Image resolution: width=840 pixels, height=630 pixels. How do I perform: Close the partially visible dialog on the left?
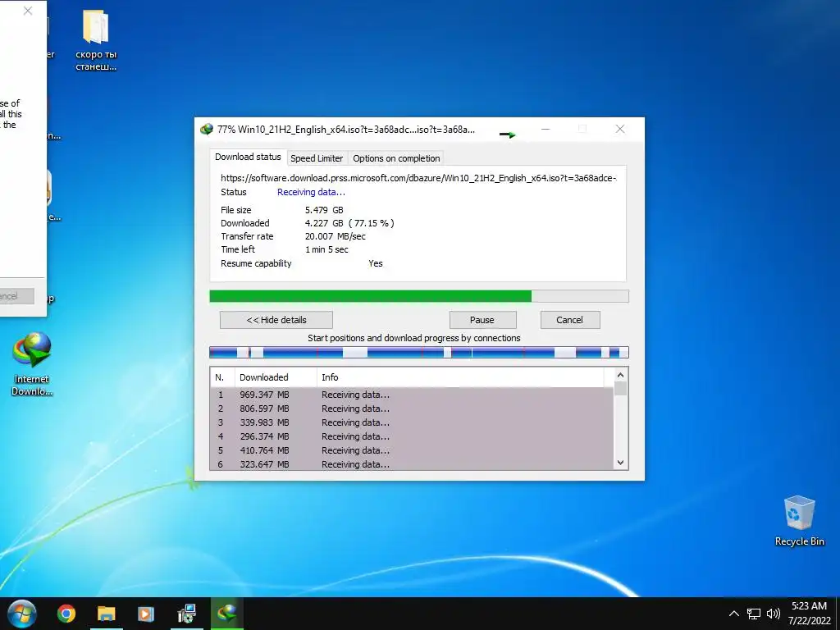tap(28, 11)
